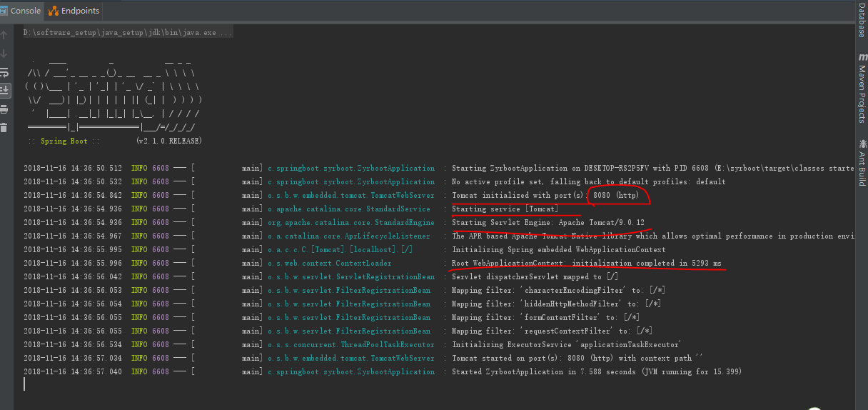
Task: Toggle the scroll to end icon
Action: click(4, 90)
